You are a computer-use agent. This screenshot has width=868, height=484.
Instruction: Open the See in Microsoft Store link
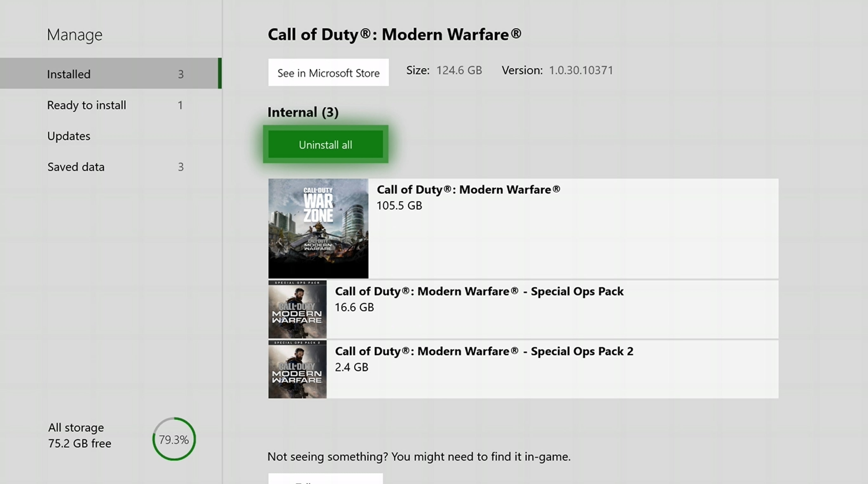[x=329, y=72]
